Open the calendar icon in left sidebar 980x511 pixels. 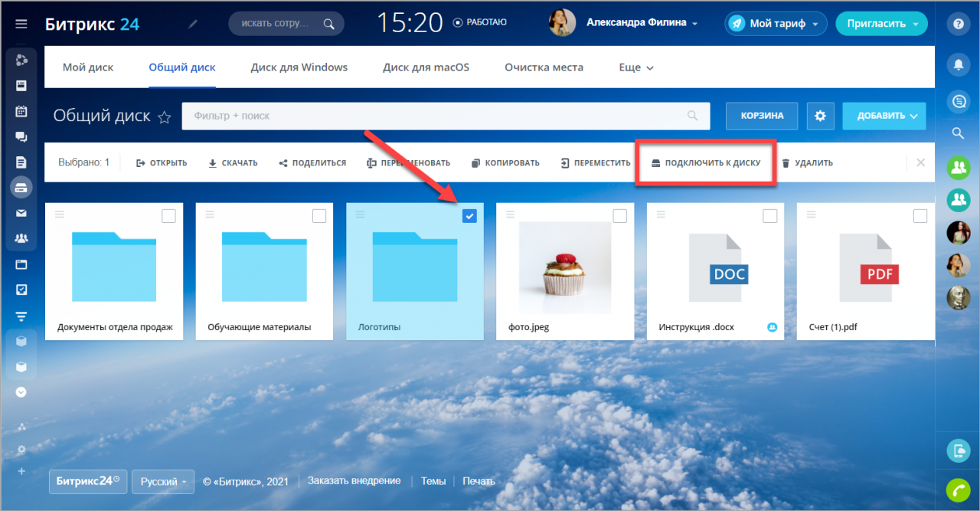[x=21, y=111]
